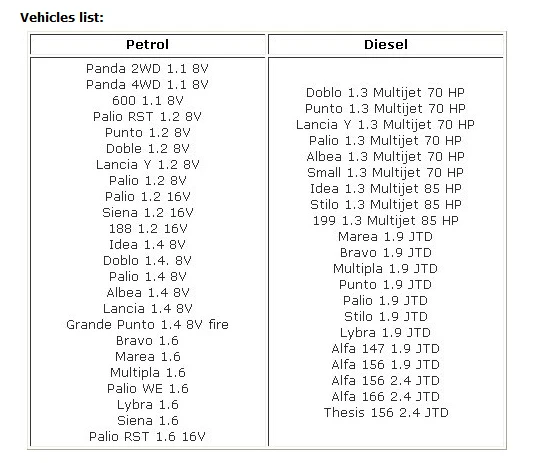Select the Vehicles list heading text

(62, 17)
